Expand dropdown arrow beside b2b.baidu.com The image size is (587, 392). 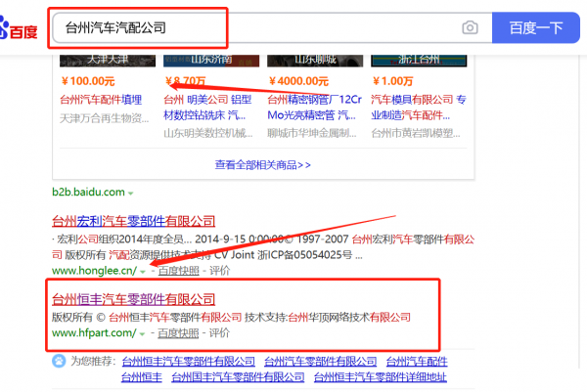[x=131, y=194]
